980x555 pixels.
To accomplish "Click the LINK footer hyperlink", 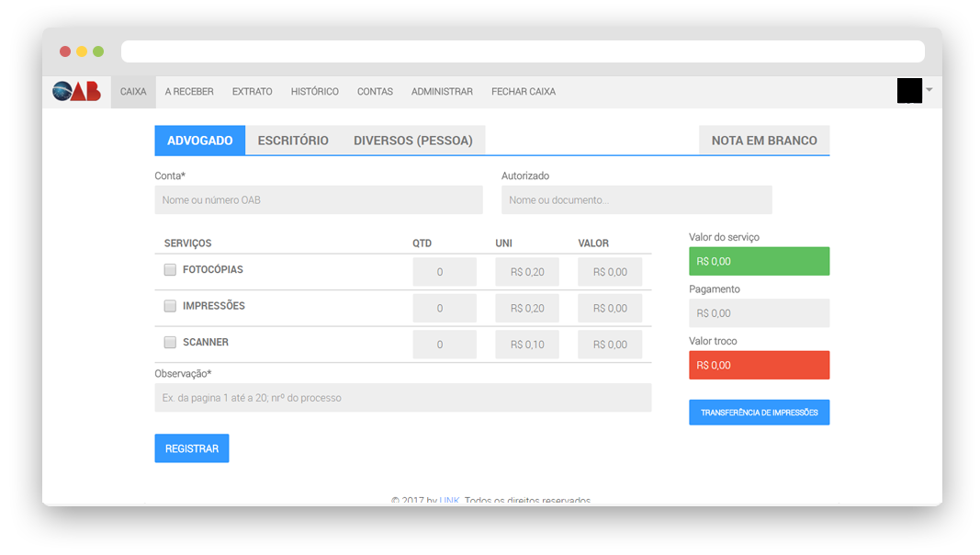I will point(449,501).
